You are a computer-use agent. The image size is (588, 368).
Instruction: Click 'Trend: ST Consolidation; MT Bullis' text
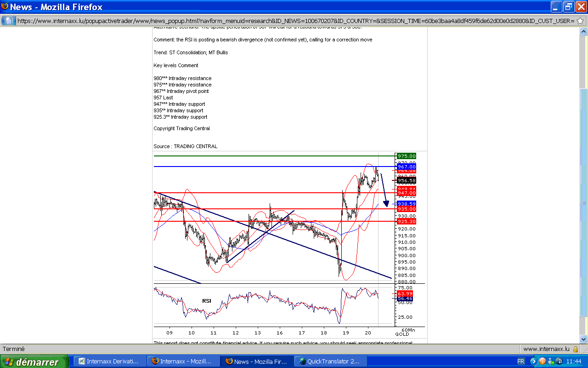(191, 52)
